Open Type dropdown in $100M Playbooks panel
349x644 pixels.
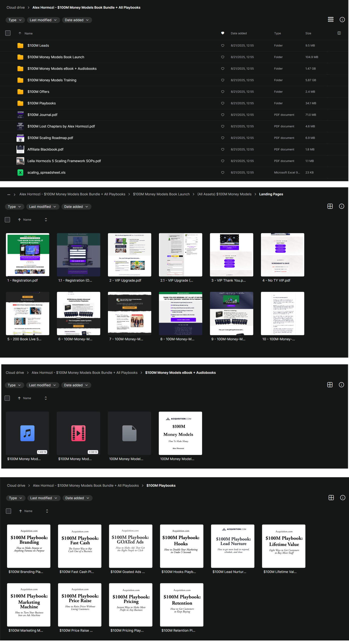[x=16, y=498]
